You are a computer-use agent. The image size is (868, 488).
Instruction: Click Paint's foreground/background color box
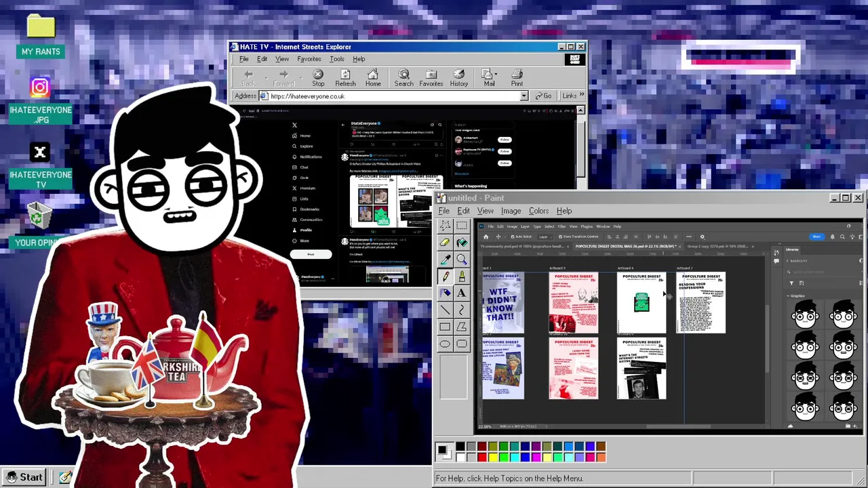(445, 451)
